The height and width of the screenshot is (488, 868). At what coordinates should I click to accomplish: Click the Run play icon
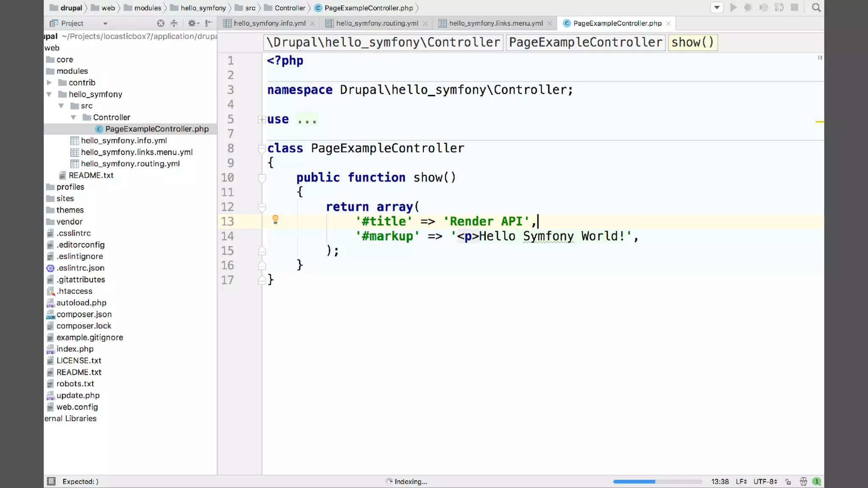coord(733,8)
